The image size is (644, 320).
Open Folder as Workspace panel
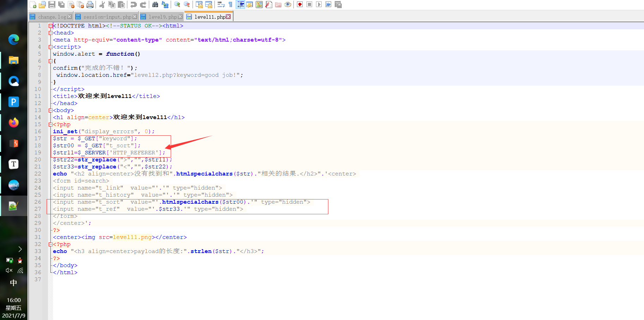[x=278, y=5]
